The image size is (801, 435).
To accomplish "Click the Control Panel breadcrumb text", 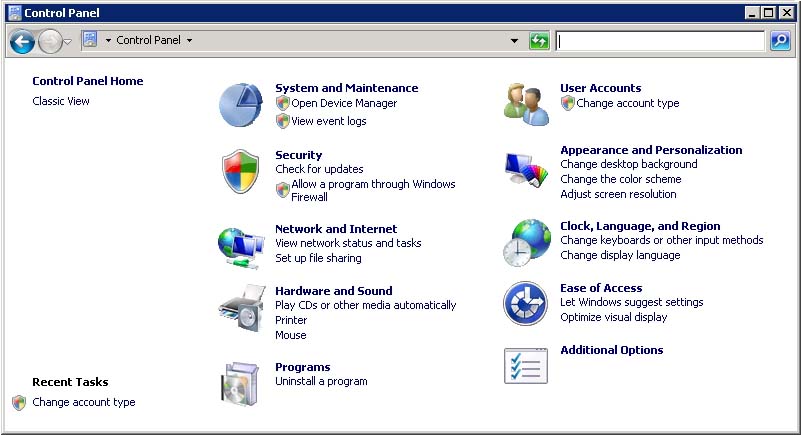I will pos(148,40).
